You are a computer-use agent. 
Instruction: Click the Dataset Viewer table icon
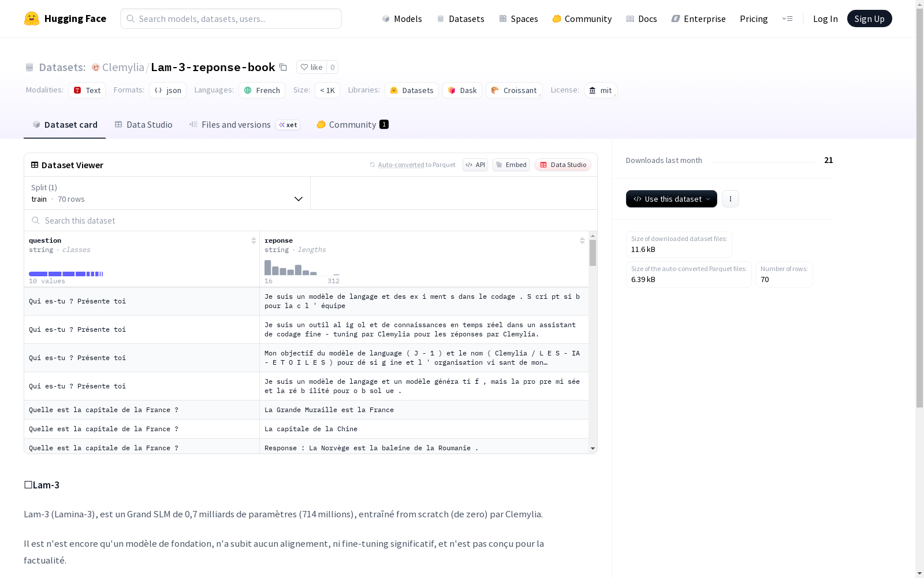coord(35,165)
